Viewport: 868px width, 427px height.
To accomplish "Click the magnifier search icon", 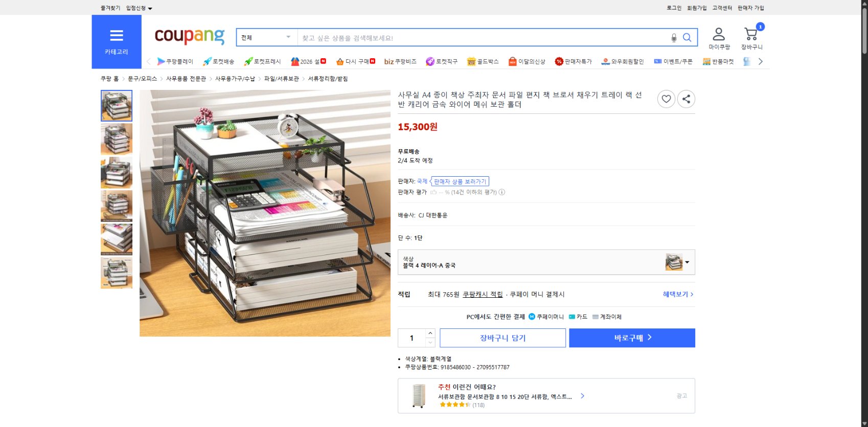I will point(687,37).
